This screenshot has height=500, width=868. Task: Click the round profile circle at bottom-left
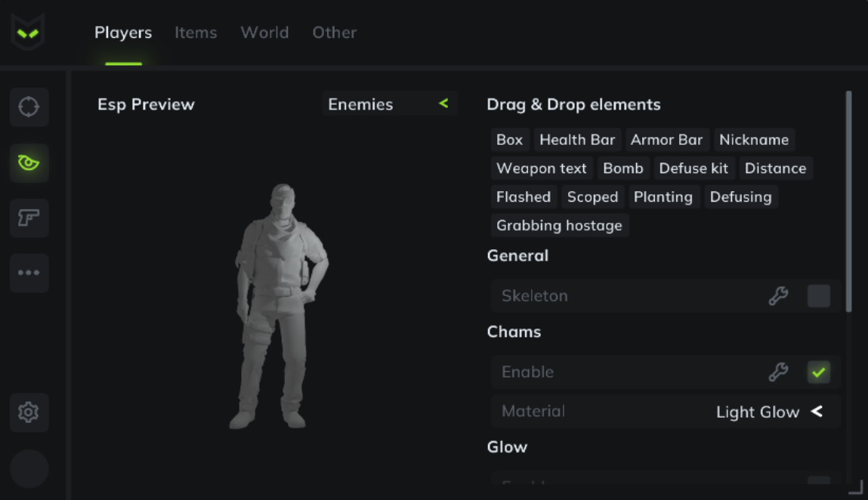pos(29,468)
